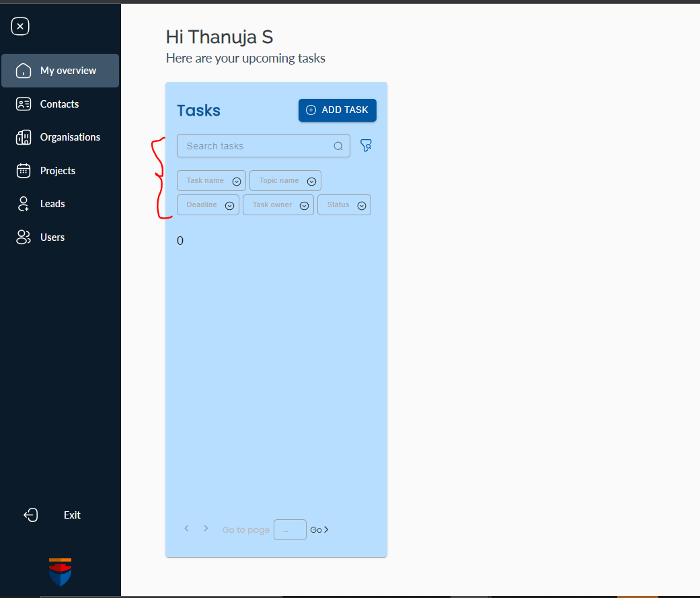Click the task count 0
The height and width of the screenshot is (598, 700).
pos(180,241)
